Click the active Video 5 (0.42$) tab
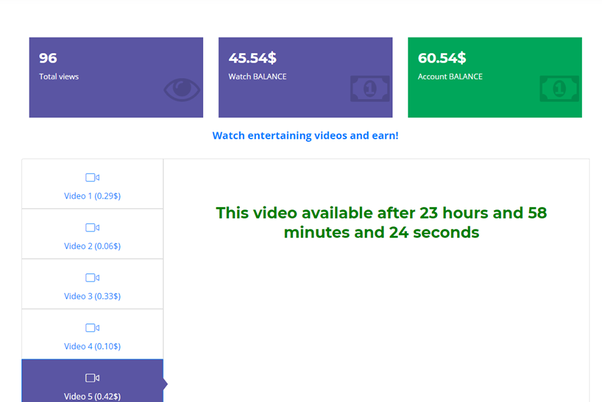Image resolution: width=602 pixels, height=402 pixels. click(92, 381)
